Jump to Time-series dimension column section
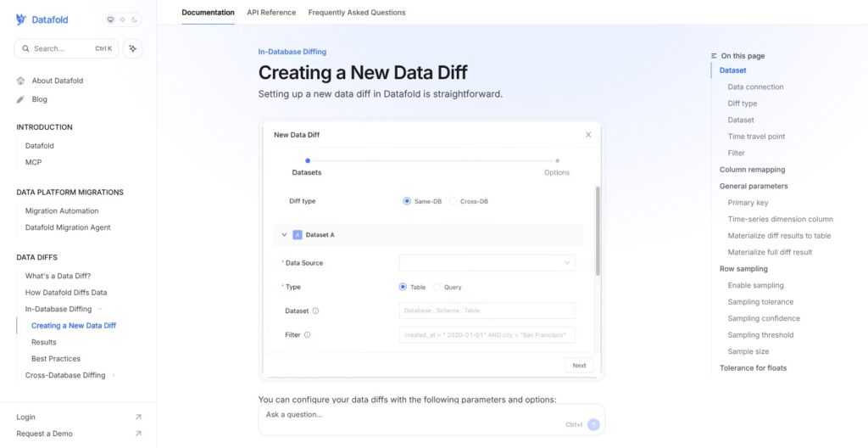Image resolution: width=868 pixels, height=448 pixels. 781,219
